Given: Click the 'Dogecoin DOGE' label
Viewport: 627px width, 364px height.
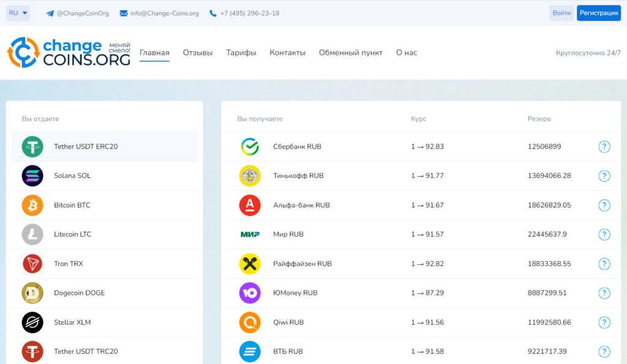Looking at the screenshot, I should pos(80,293).
